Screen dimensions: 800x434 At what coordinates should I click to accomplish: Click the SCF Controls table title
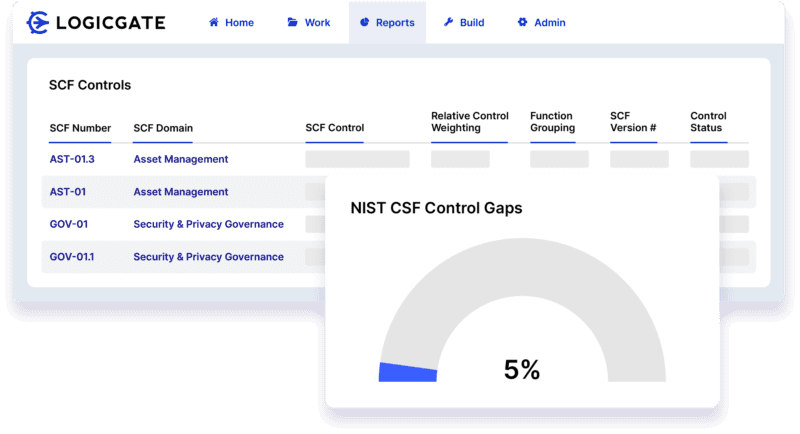90,85
